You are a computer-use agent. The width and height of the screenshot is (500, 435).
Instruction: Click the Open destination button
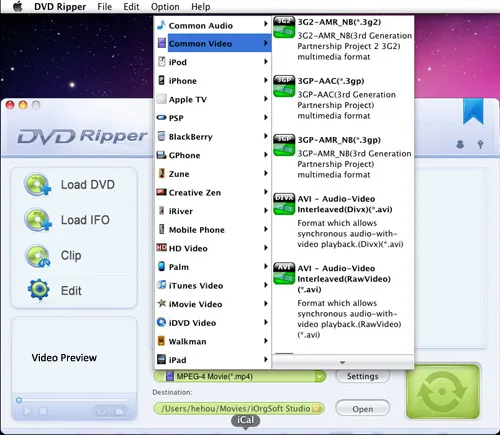pos(363,409)
